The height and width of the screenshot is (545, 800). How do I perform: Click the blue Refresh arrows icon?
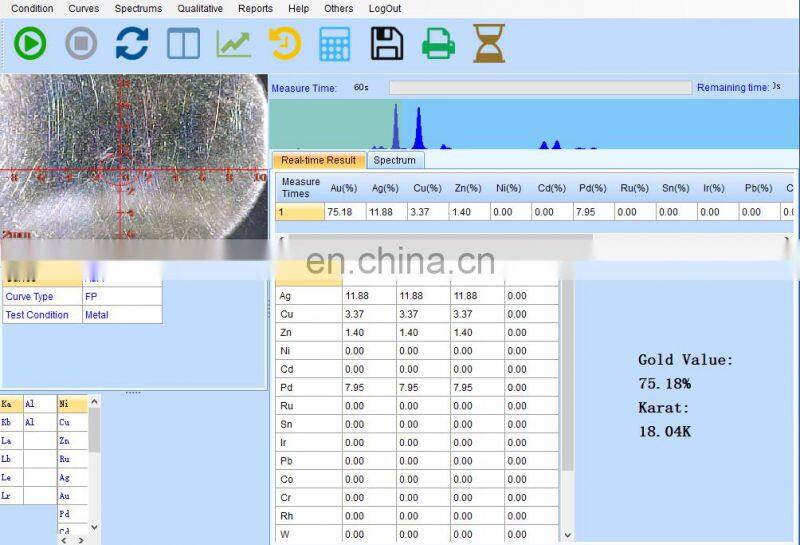click(132, 44)
